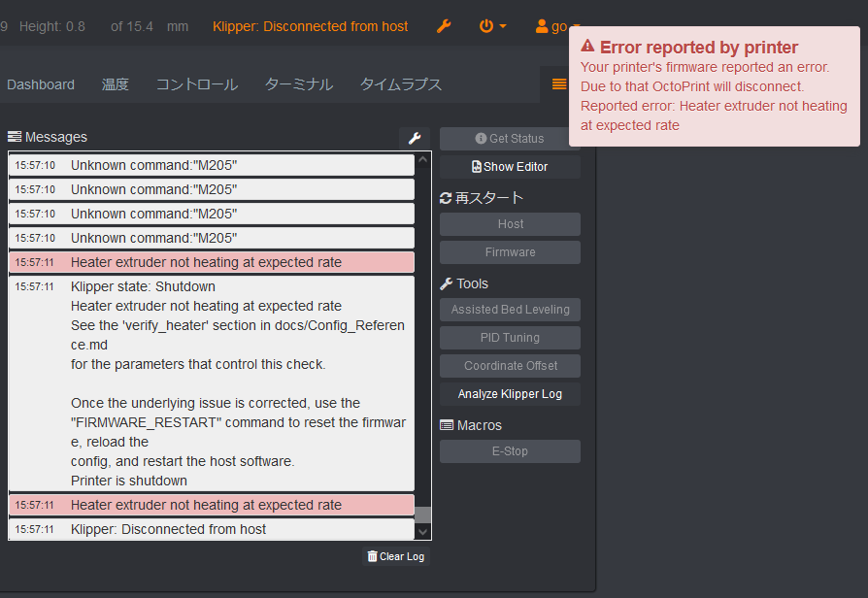868x598 pixels.
Task: Restart the Firmware
Action: click(x=510, y=252)
